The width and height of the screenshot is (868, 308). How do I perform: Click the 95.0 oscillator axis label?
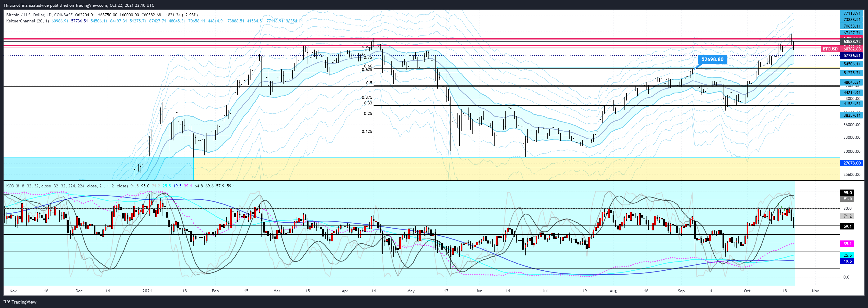click(847, 193)
